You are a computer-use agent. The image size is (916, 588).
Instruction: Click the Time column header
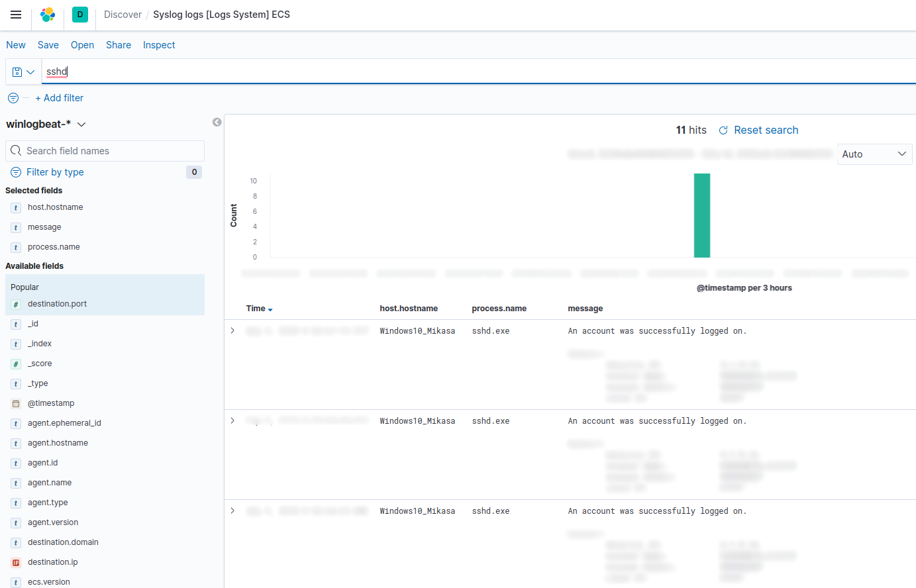click(x=256, y=309)
